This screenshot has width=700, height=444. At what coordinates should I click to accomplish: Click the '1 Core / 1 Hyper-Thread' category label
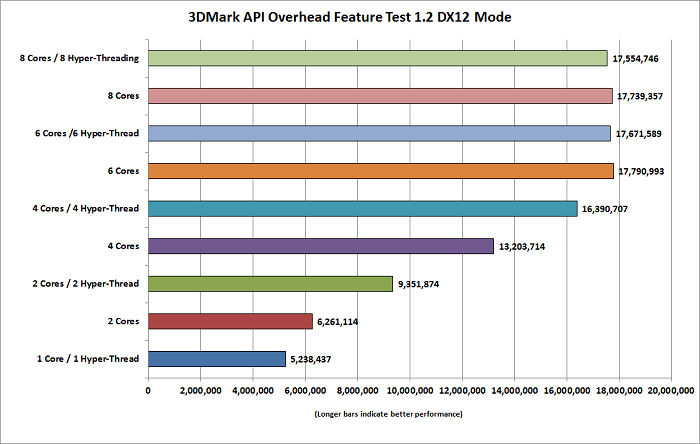[88, 359]
